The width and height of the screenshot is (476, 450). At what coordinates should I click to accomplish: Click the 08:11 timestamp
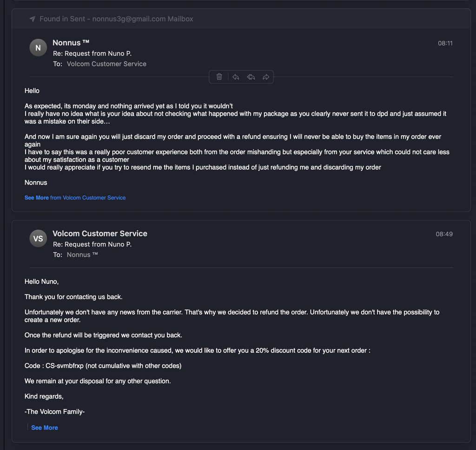[x=445, y=43]
